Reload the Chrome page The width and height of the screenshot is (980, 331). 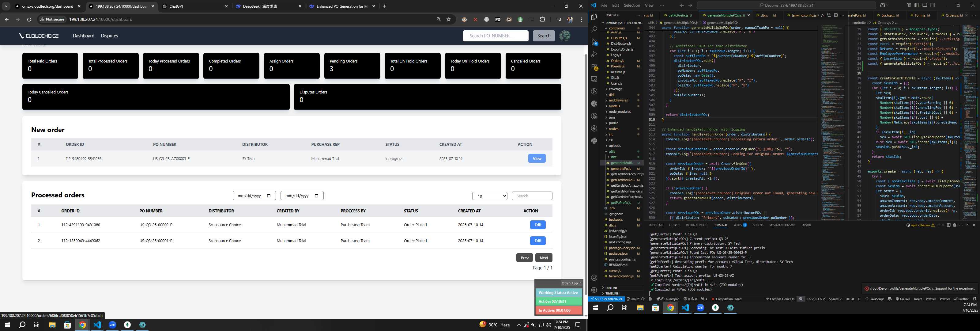pos(29,19)
